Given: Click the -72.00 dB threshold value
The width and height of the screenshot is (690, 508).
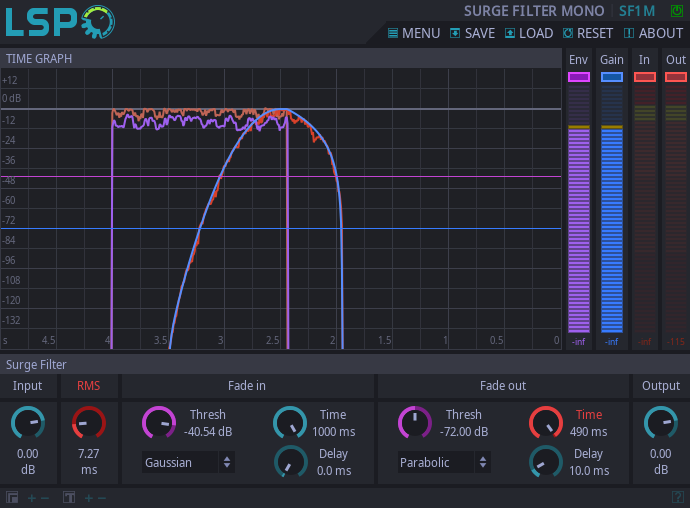Looking at the screenshot, I should pyautogui.click(x=464, y=431).
